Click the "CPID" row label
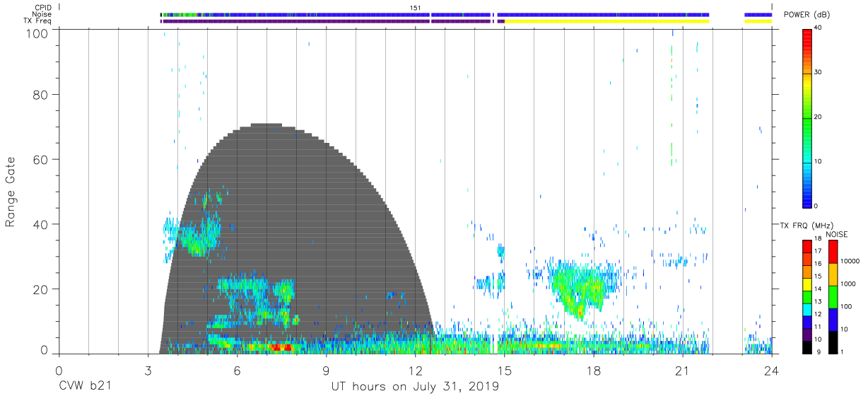868x401 pixels. (x=42, y=8)
